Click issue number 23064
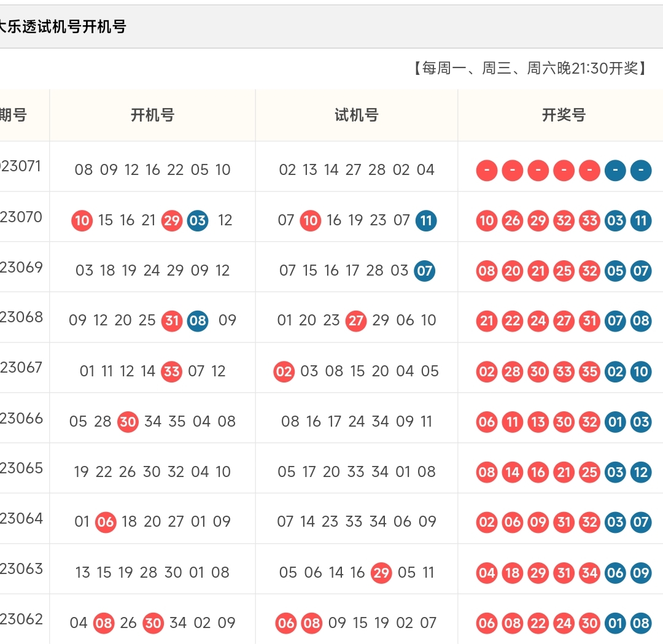Image resolution: width=663 pixels, height=644 pixels. [x=21, y=518]
